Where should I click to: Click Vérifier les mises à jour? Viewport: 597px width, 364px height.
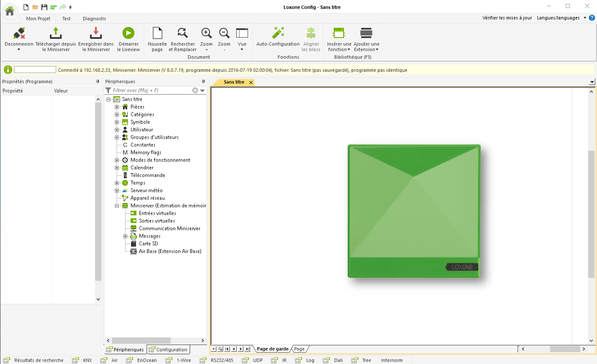tap(507, 18)
